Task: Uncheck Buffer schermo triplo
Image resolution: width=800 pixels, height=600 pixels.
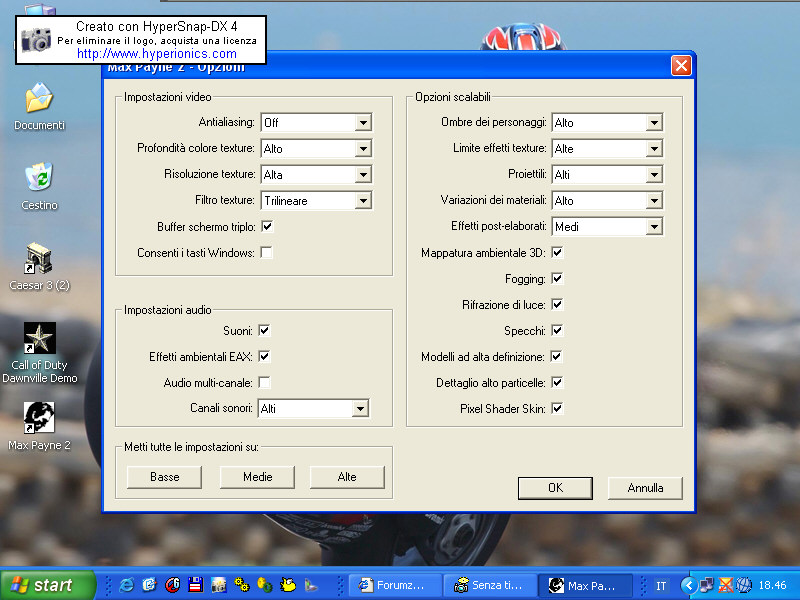Action: coord(267,226)
